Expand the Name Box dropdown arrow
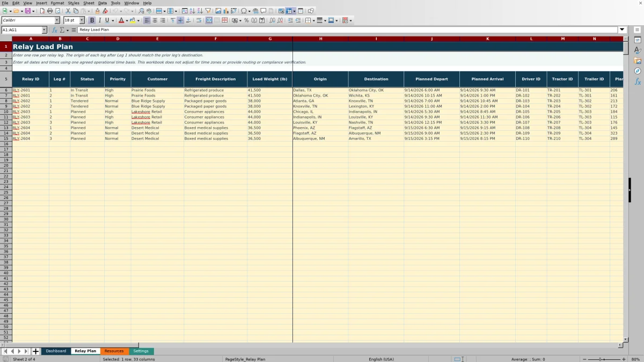This screenshot has height=362, width=644. pyautogui.click(x=44, y=30)
